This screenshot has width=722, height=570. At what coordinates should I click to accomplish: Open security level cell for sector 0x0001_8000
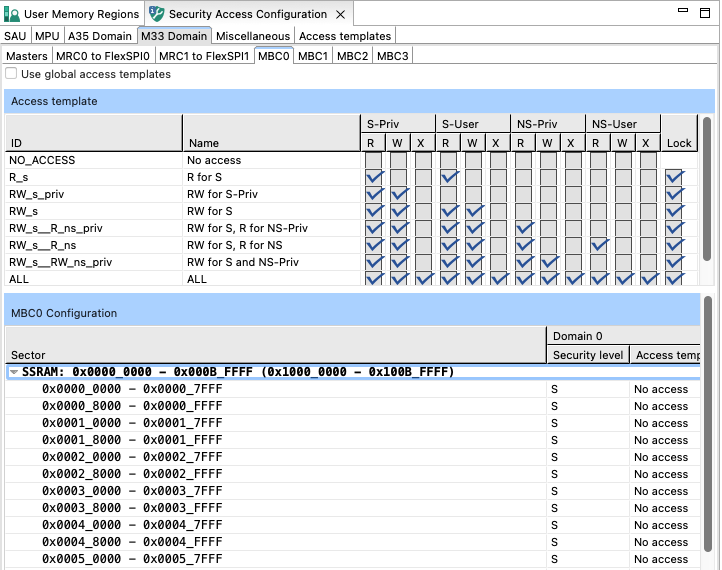pyautogui.click(x=588, y=441)
